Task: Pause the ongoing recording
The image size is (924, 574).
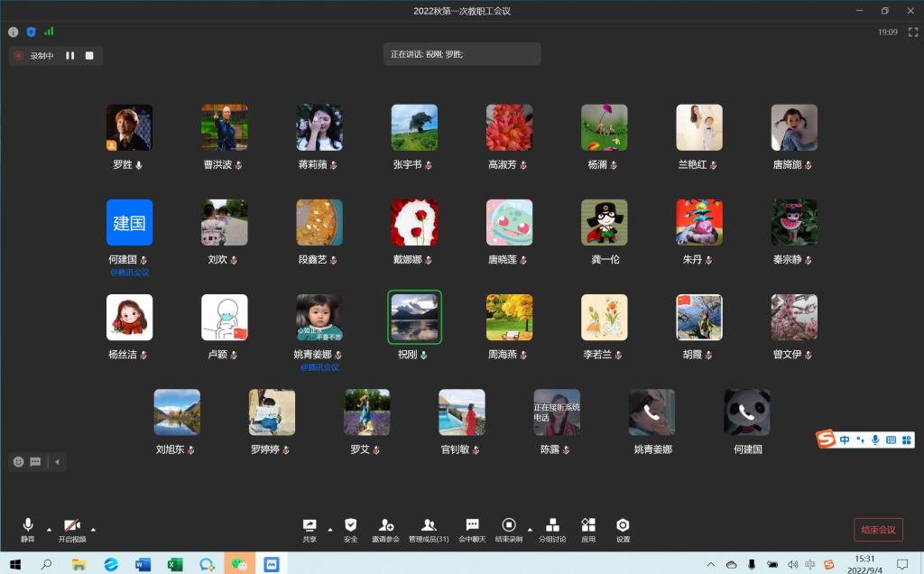Action: [x=70, y=56]
